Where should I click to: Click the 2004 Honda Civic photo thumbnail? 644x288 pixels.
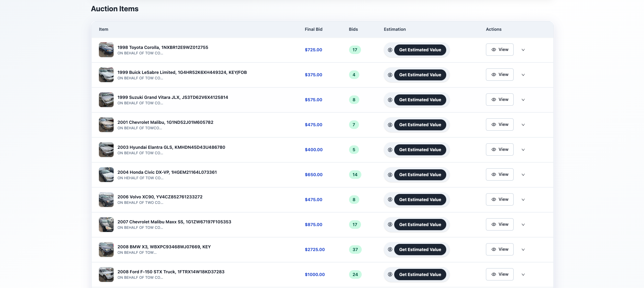pyautogui.click(x=106, y=175)
